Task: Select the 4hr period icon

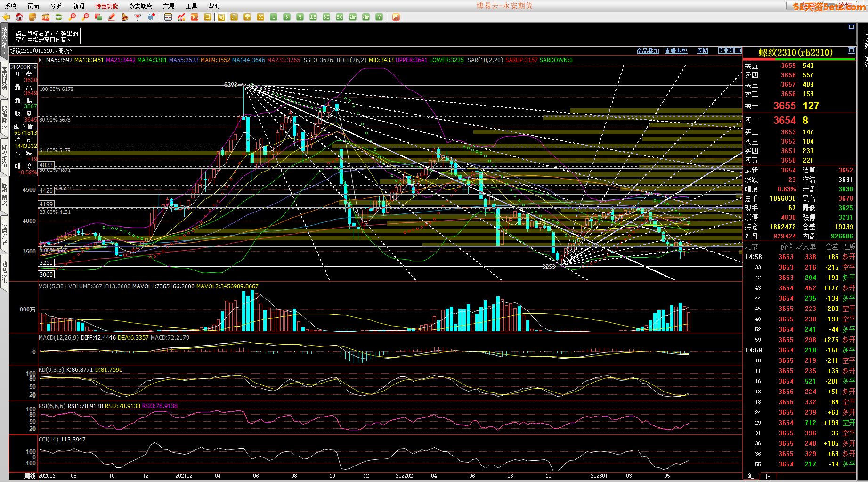Action: (366, 17)
